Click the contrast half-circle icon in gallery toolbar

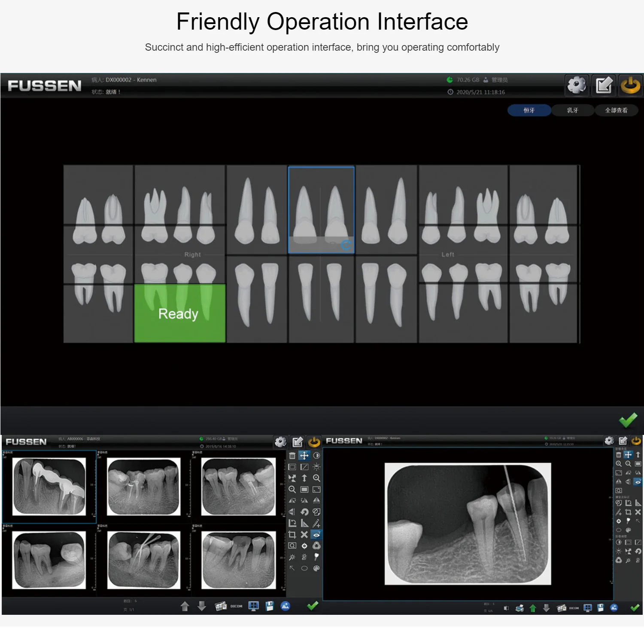(316, 456)
